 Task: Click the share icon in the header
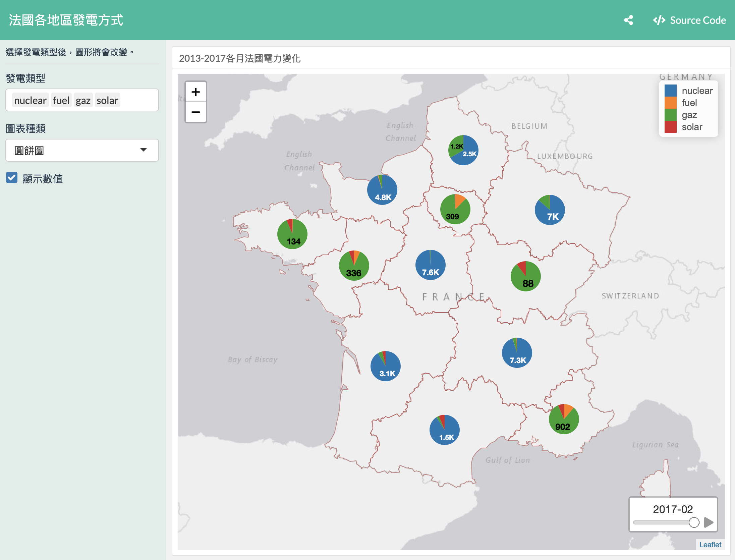pos(629,20)
